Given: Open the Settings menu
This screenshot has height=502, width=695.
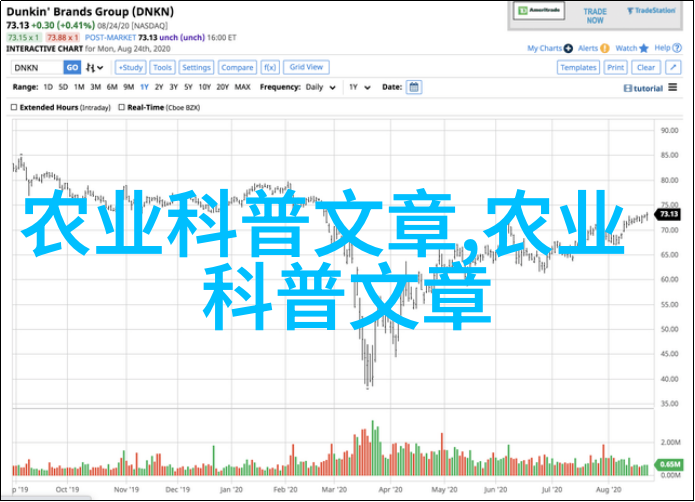Looking at the screenshot, I should coord(196,68).
